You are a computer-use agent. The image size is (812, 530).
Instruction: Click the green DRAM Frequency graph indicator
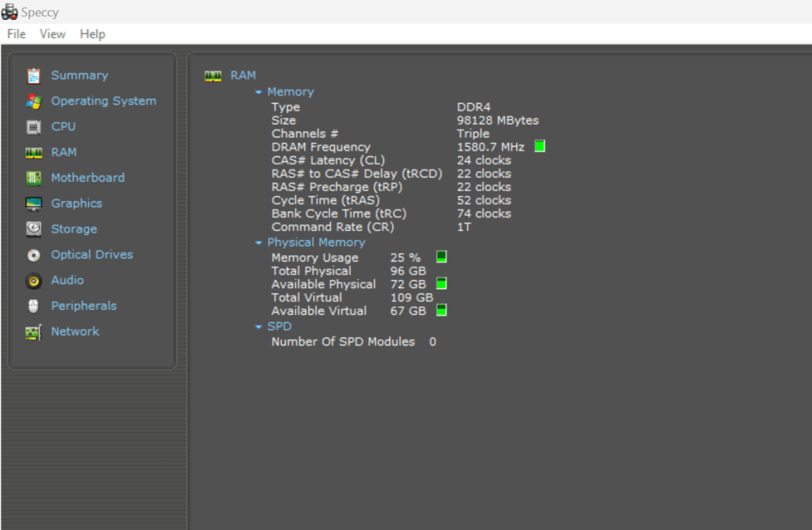(539, 147)
